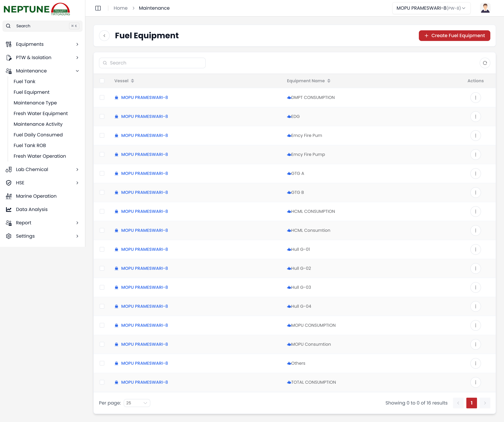Image resolution: width=504 pixels, height=422 pixels.
Task: Click the Home breadcrumb link
Action: (x=120, y=8)
